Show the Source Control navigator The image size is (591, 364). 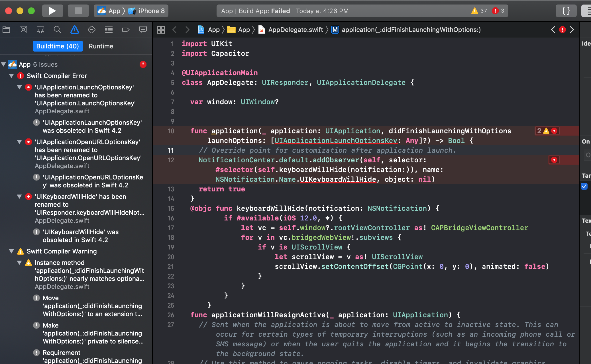pyautogui.click(x=23, y=30)
